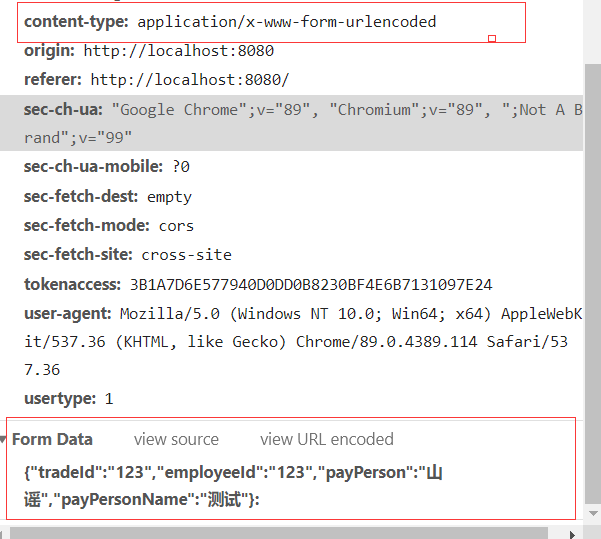
Task: Select the usertype: 1 header row
Action: click(69, 399)
